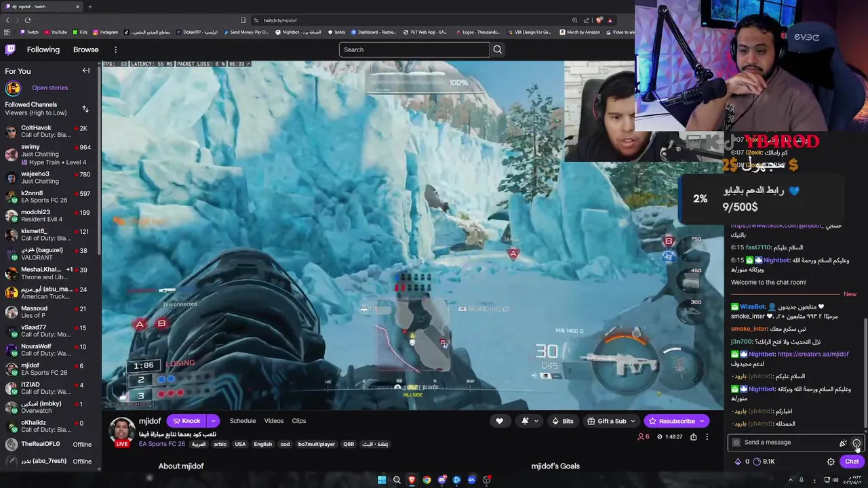Open the emote picker in chat
The width and height of the screenshot is (868, 488).
click(856, 443)
